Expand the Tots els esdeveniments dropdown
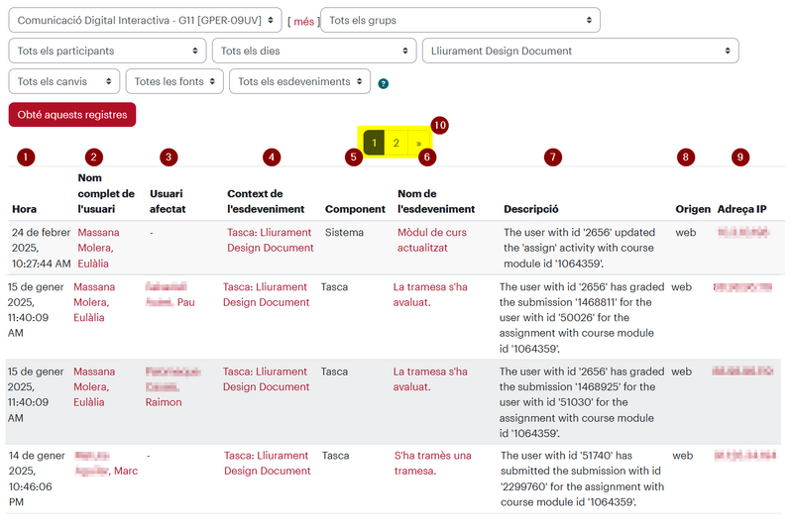 click(300, 81)
